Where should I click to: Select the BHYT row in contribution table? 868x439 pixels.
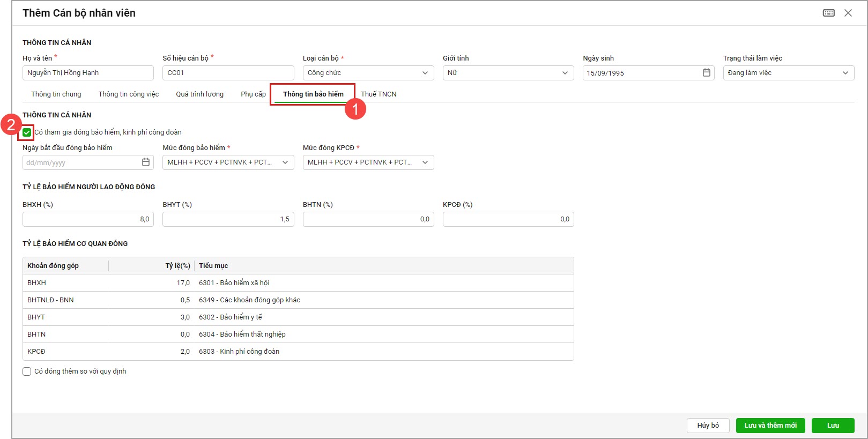click(298, 317)
